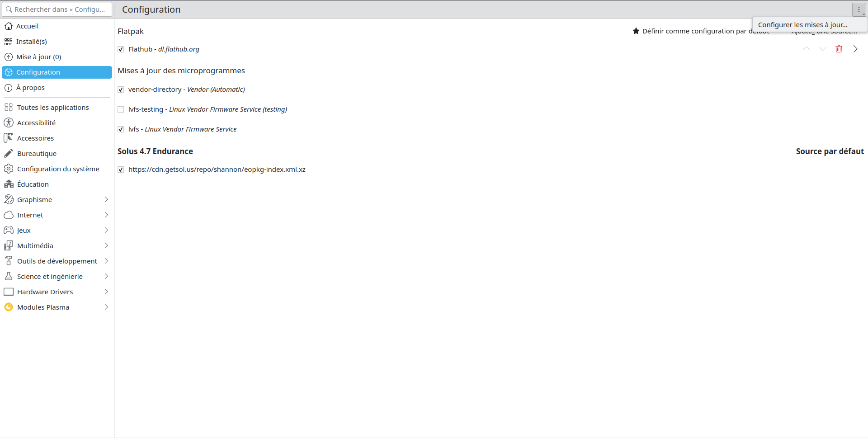868x438 pixels.
Task: Open the Installé(s) sidebar page
Action: pos(32,42)
